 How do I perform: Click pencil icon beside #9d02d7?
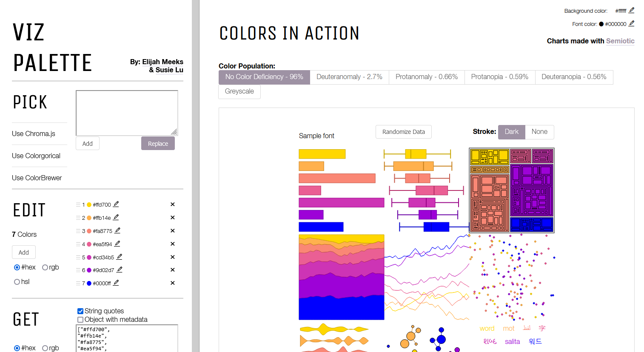120,270
